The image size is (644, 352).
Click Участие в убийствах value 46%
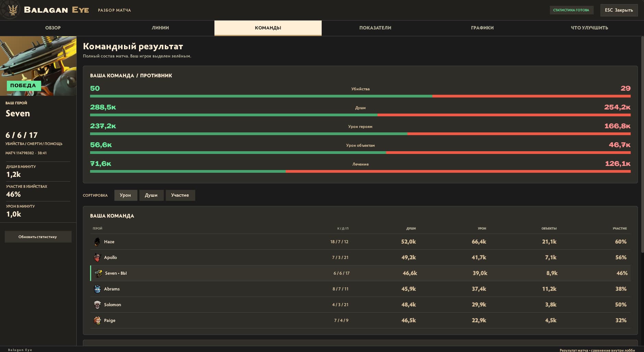13,194
